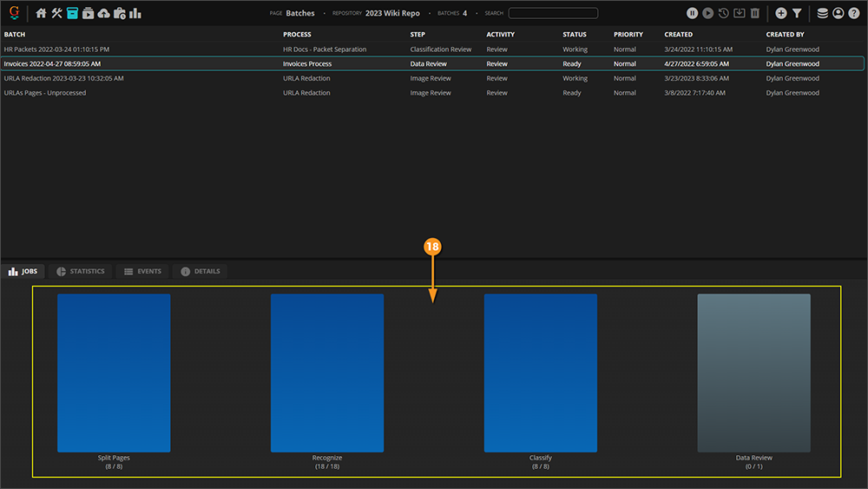Select the URLAs Pages - Unprocessed batch
Image resolution: width=868 pixels, height=489 pixels.
[x=45, y=93]
